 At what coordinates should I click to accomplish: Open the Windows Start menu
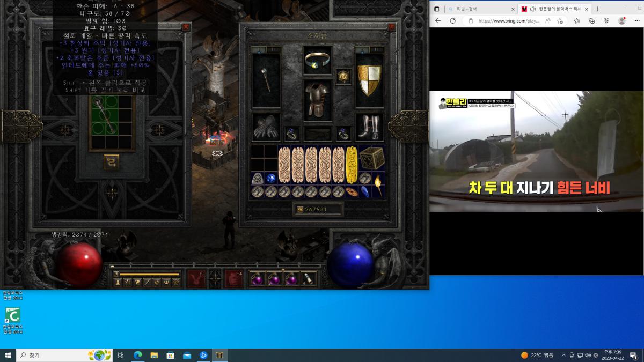click(x=8, y=355)
